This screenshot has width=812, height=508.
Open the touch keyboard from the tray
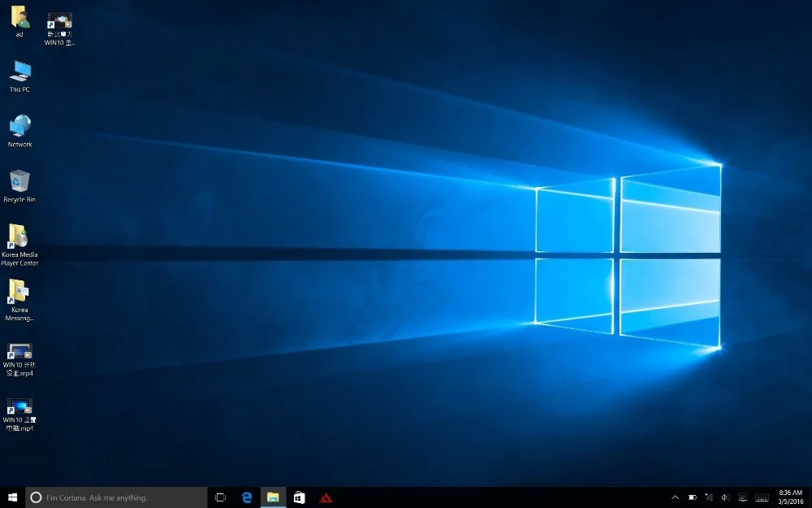762,497
